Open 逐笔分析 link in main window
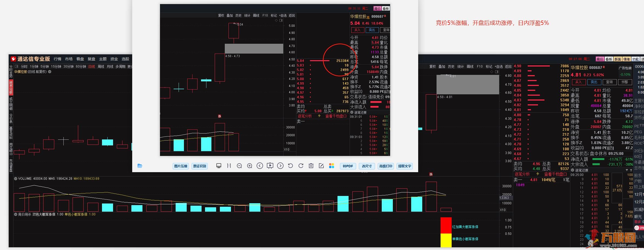The image size is (644, 250). 522,174
